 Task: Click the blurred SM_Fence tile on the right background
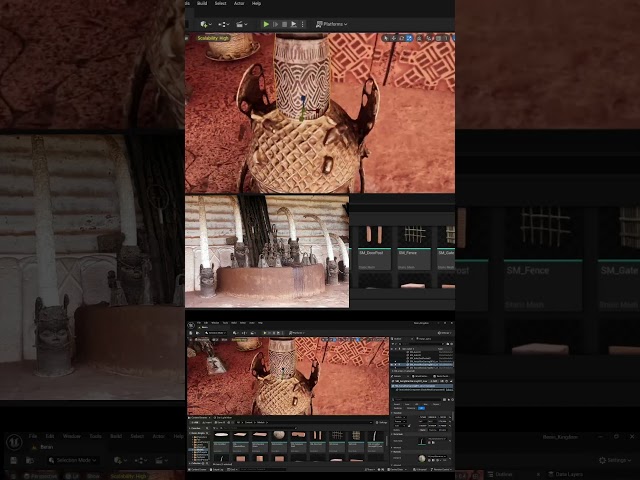(543, 260)
